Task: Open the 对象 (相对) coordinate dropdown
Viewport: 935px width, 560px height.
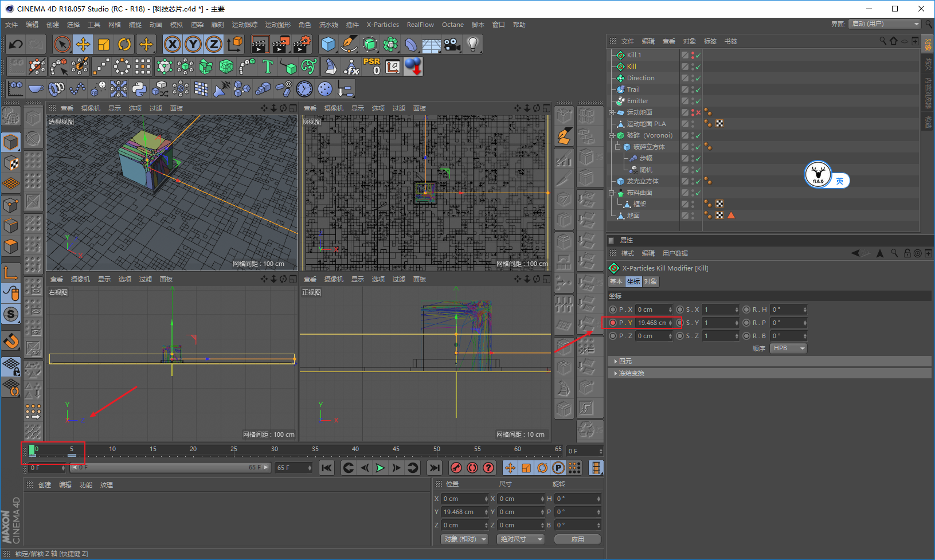Action: click(464, 539)
